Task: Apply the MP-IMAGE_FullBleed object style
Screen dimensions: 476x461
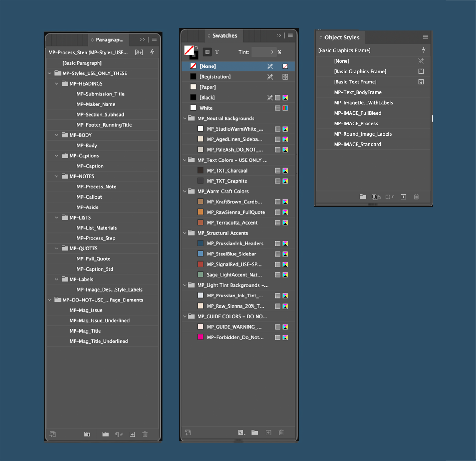Action: pos(373,113)
